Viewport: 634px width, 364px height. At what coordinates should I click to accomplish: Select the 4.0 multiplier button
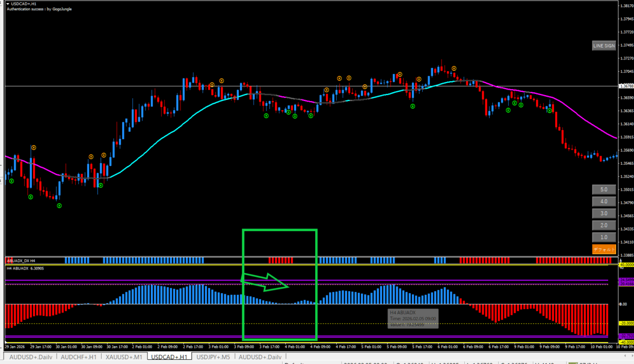[604, 202]
